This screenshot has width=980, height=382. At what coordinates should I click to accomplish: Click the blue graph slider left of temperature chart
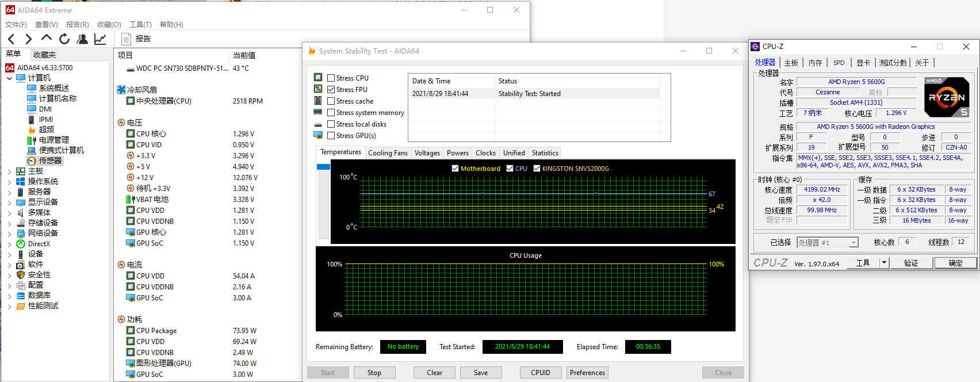pyautogui.click(x=323, y=167)
